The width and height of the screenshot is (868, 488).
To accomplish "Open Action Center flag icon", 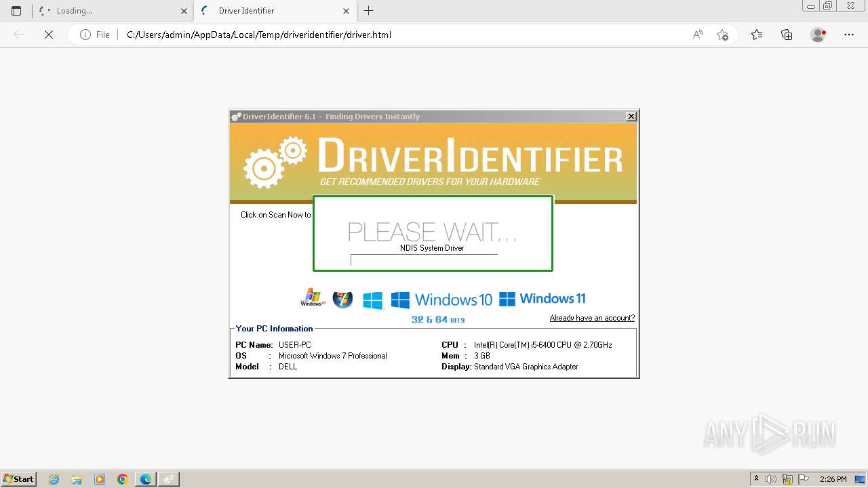I will click(x=803, y=479).
